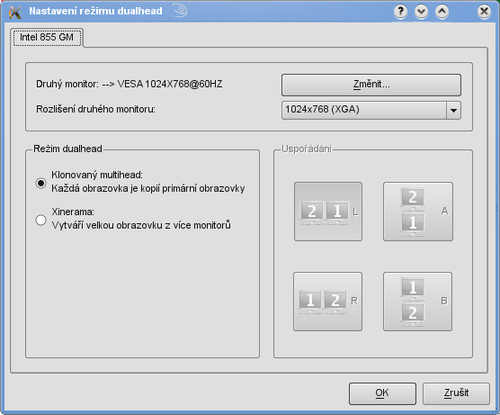500x415 pixels.
Task: Cancel with the Zrušit button
Action: pos(456,393)
